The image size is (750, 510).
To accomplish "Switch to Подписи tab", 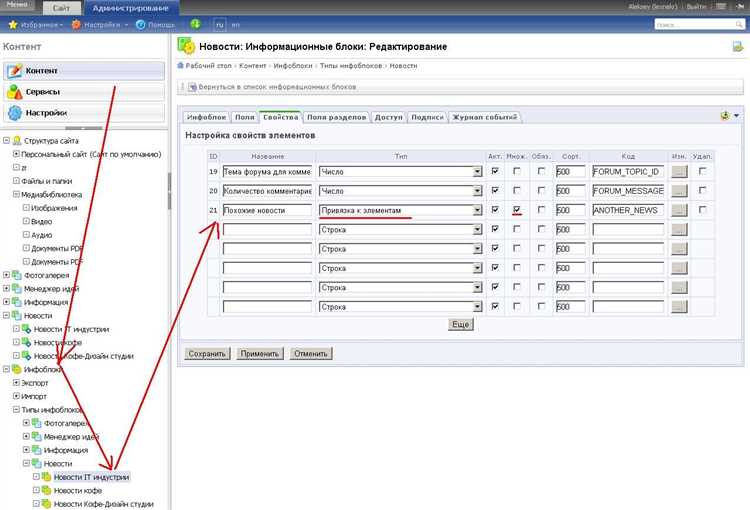I will tap(428, 117).
